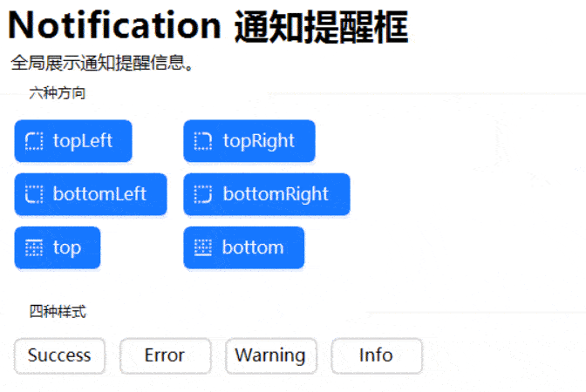
Task: Click the border-bottom icon on the bottom button
Action: [202, 248]
